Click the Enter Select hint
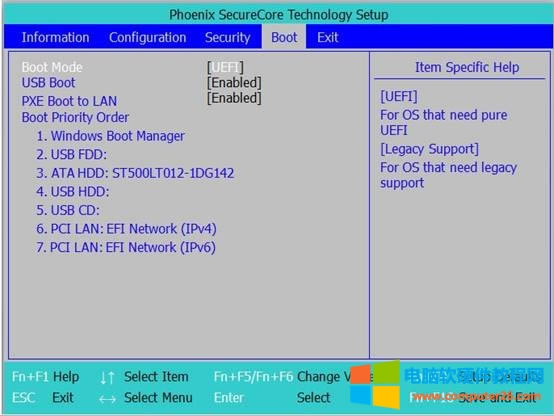The height and width of the screenshot is (416, 554). point(272,398)
